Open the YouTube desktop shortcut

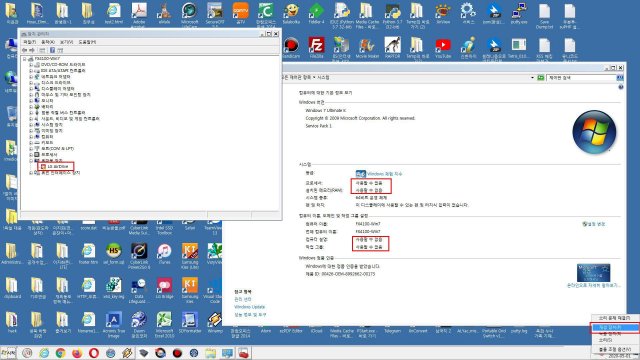443,48
